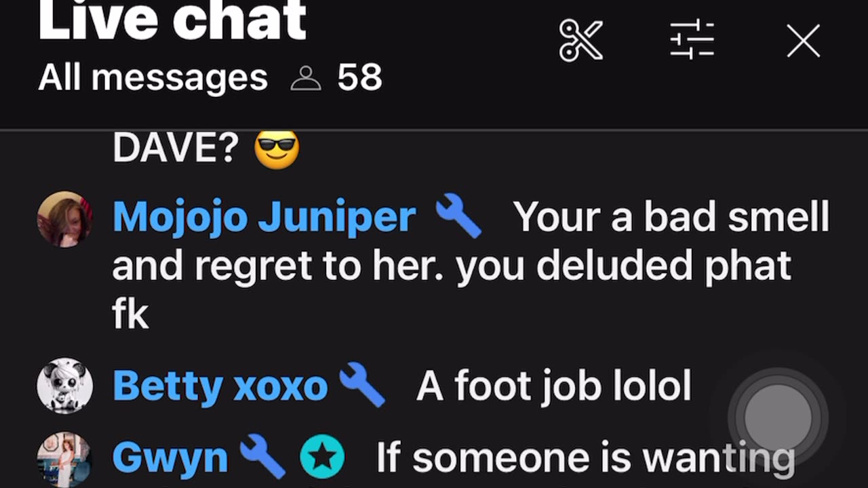Open Gwyn's profile avatar

click(x=64, y=460)
